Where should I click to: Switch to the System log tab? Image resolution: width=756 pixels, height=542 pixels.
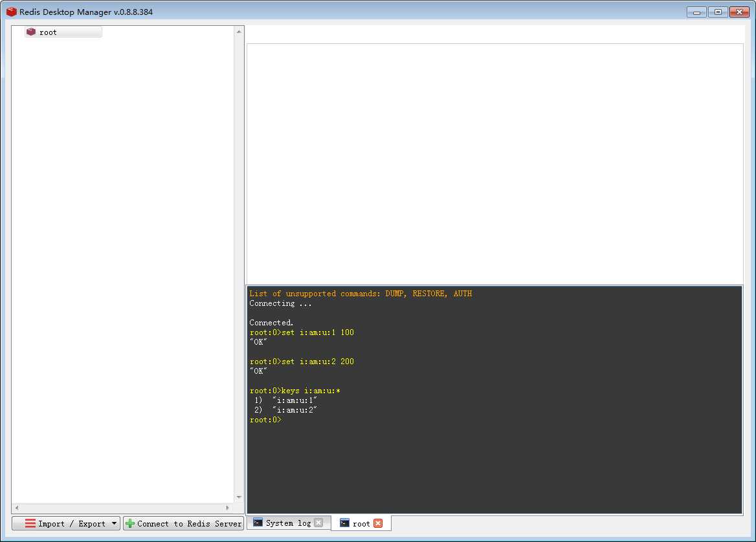click(288, 523)
